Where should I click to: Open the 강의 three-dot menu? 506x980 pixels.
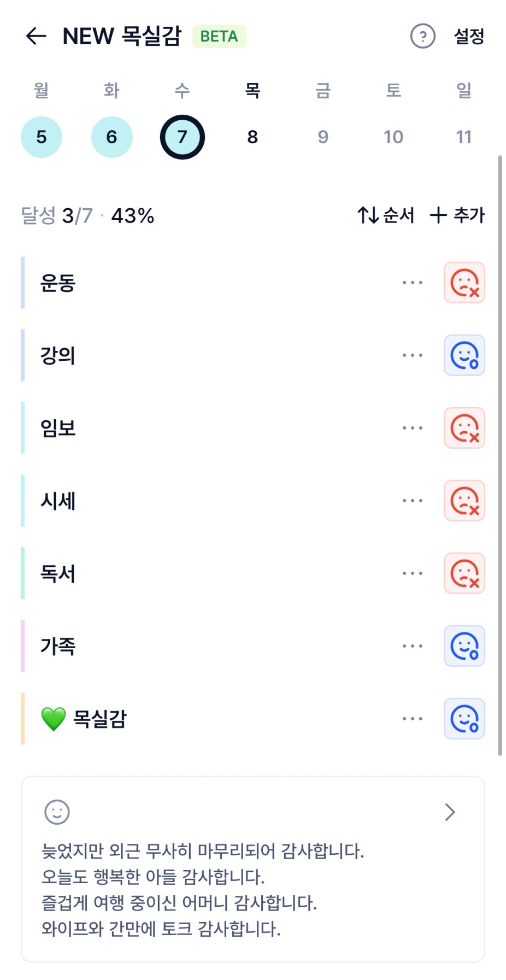pos(412,355)
